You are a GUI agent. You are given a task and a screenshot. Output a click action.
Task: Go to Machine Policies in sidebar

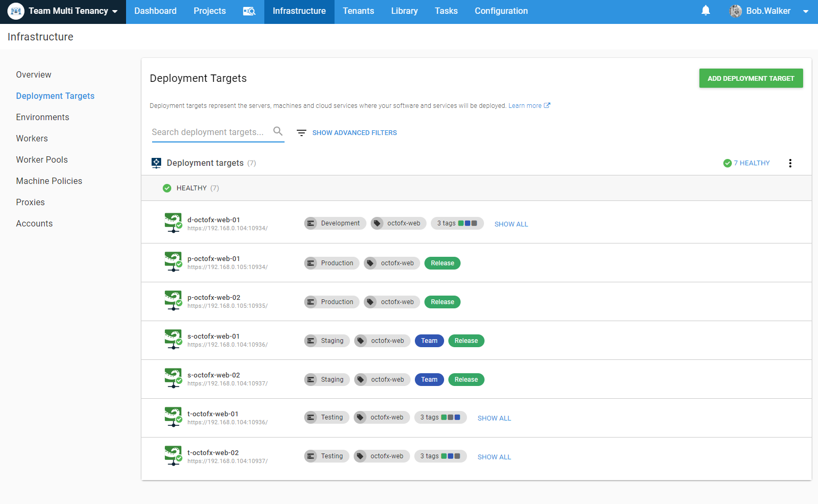tap(49, 181)
